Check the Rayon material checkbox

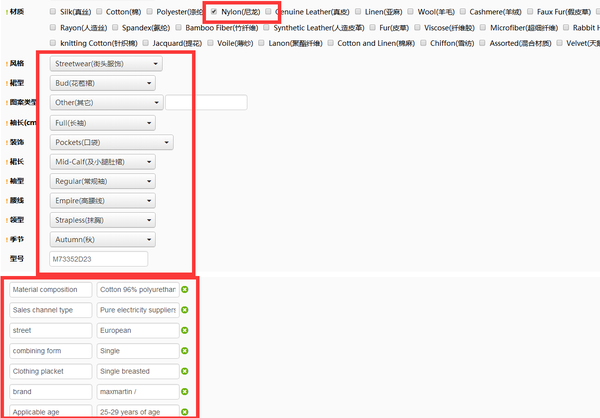point(53,27)
